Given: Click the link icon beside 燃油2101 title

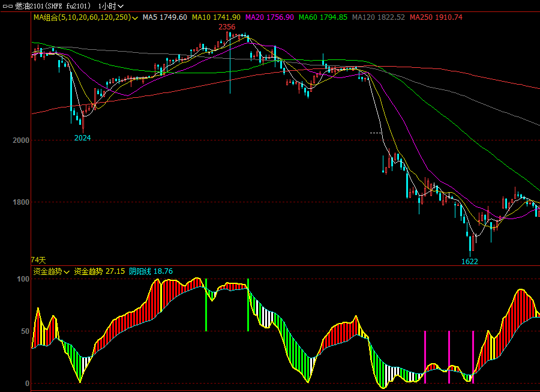Looking at the screenshot, I should pos(8,6).
